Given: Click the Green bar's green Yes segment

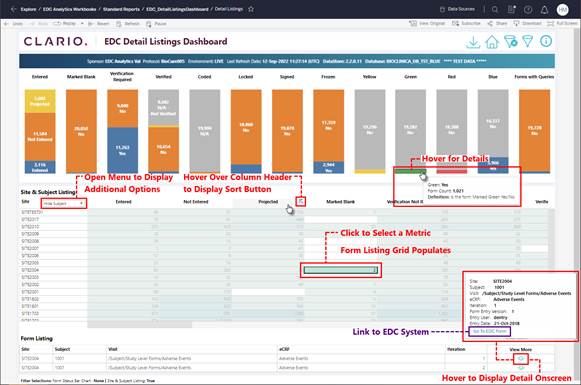Looking at the screenshot, I should click(x=410, y=171).
